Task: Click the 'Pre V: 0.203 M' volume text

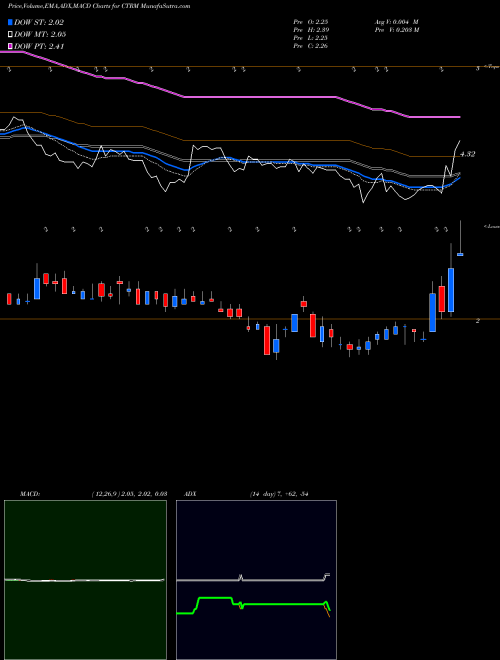Action: point(396,30)
